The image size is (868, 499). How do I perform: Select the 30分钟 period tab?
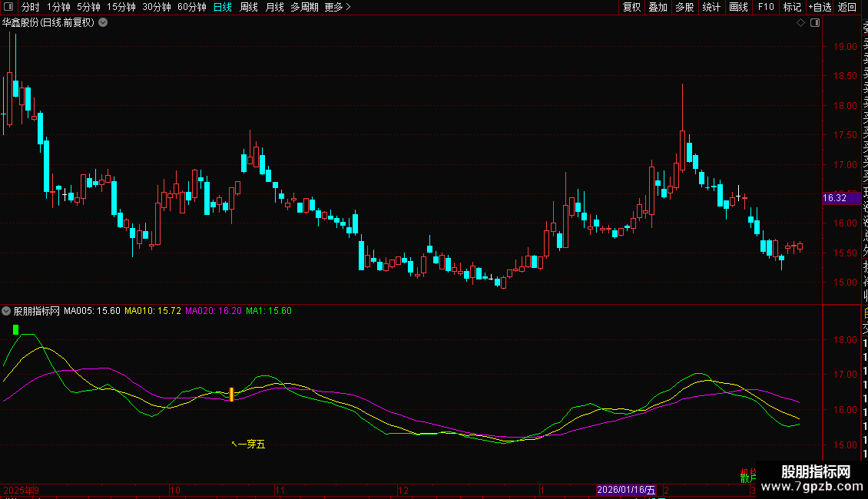(x=157, y=7)
